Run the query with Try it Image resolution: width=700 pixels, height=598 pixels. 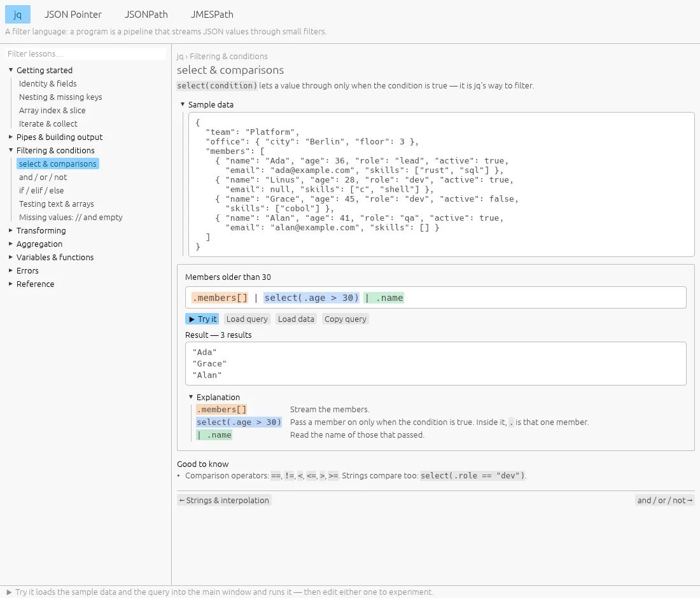pyautogui.click(x=202, y=319)
